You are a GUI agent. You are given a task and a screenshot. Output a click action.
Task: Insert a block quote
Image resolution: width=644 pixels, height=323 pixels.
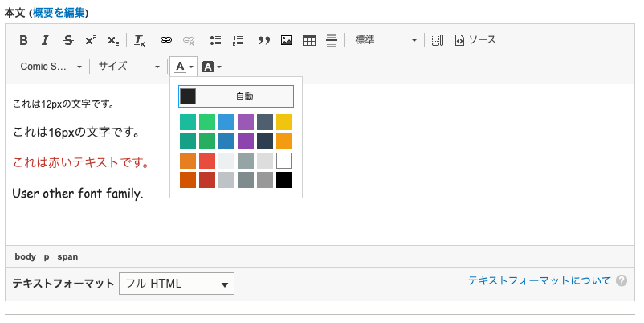(x=264, y=40)
